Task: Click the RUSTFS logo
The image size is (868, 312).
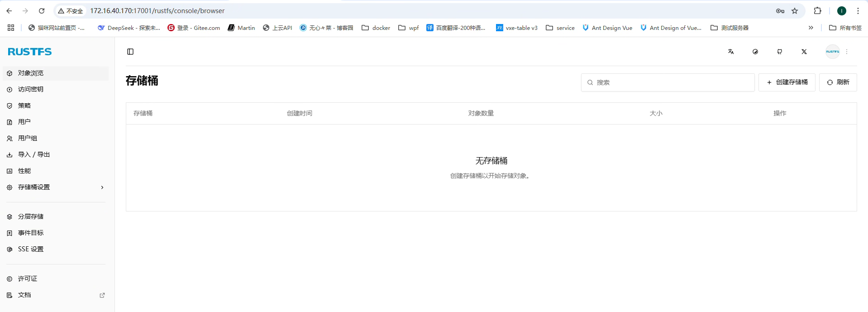Action: 30,52
